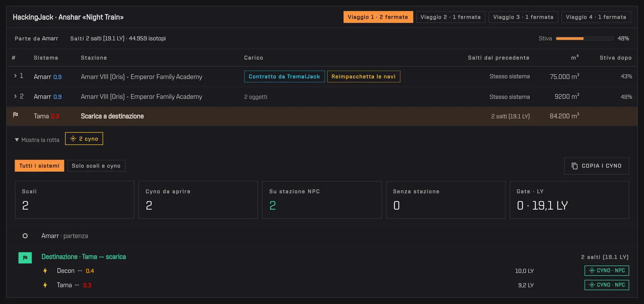Viewport: 644px width, 304px height.
Task: Click the Stiva dopo column header
Action: pos(615,58)
